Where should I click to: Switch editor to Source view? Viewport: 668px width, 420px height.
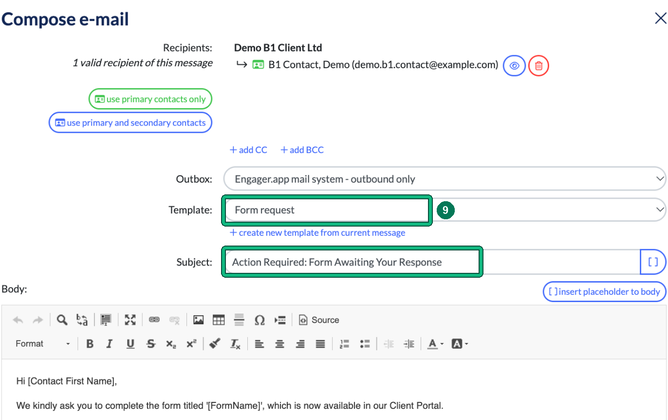[319, 320]
